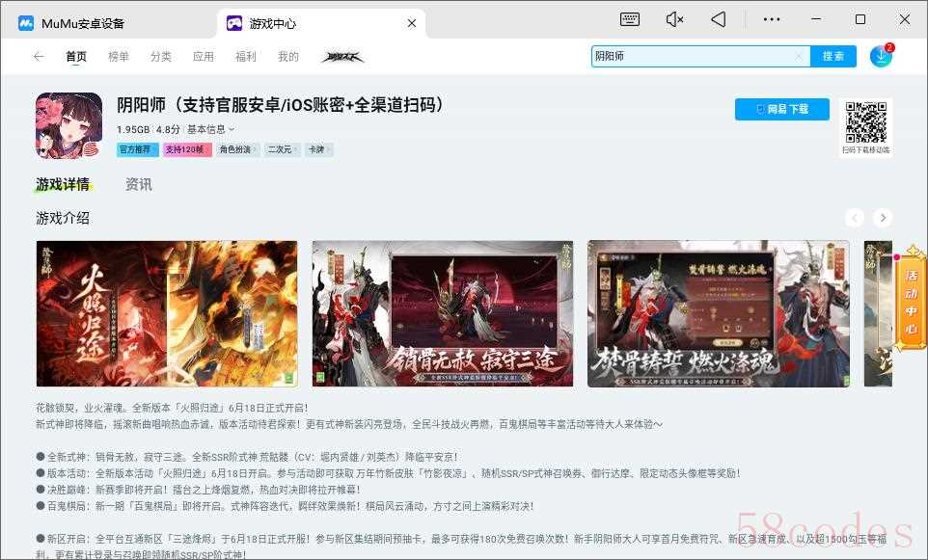928x560 pixels.
Task: Close the 游戏中心 tab
Action: pyautogui.click(x=412, y=23)
